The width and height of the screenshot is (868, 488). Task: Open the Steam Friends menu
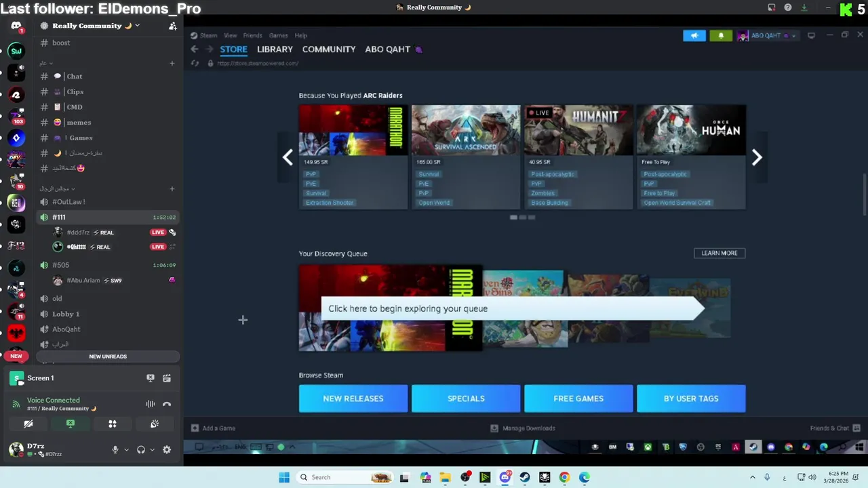pos(252,35)
